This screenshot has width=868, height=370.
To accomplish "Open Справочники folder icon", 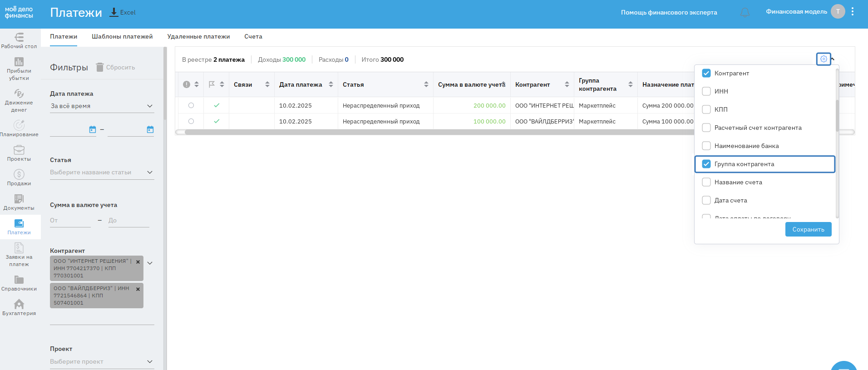I will click(x=19, y=280).
